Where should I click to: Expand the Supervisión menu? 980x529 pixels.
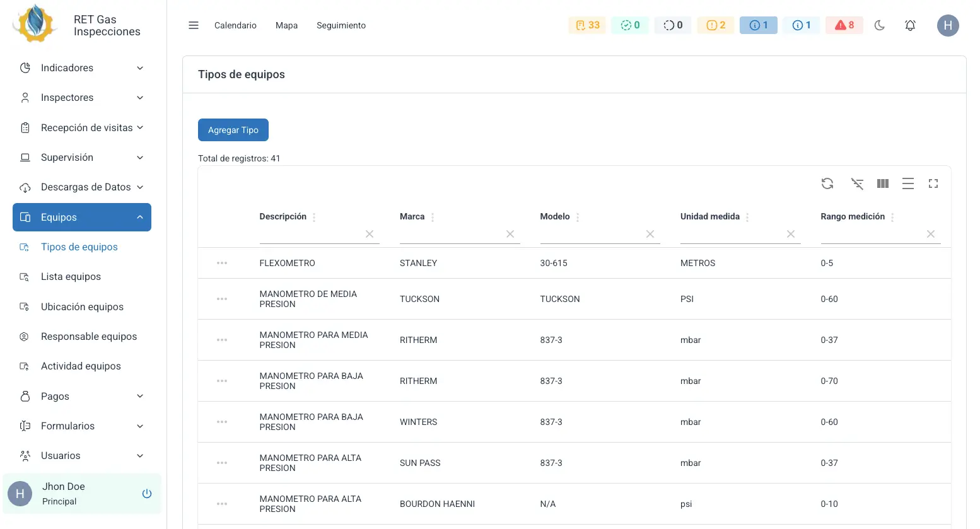pos(82,158)
